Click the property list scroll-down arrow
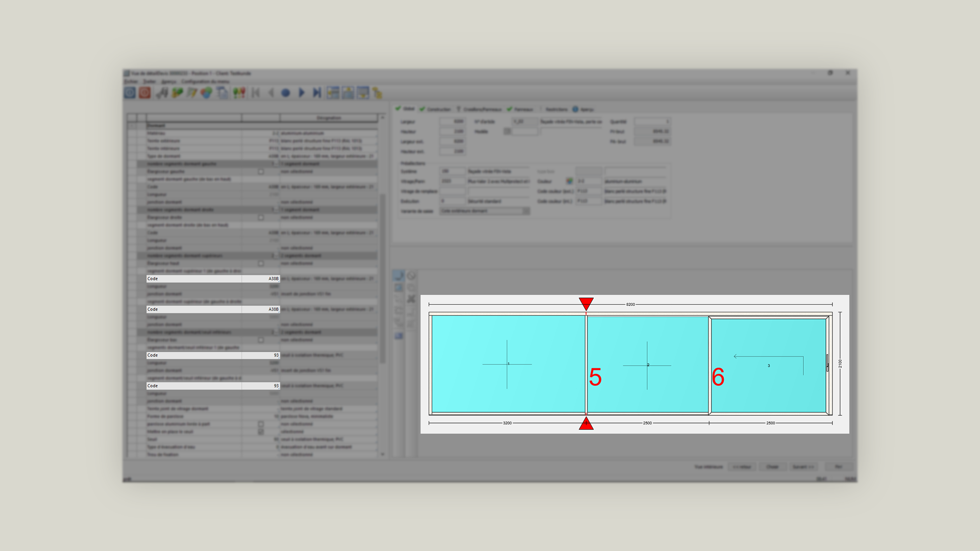This screenshot has height=551, width=980. (382, 454)
